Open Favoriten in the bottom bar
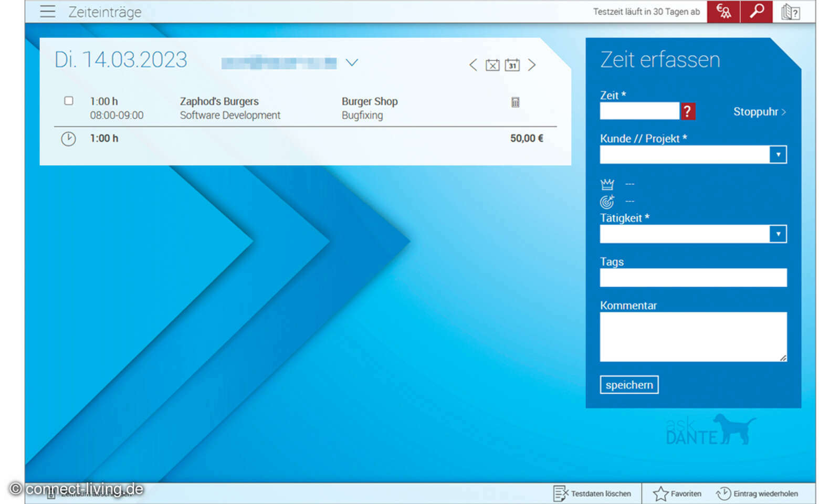 (677, 493)
